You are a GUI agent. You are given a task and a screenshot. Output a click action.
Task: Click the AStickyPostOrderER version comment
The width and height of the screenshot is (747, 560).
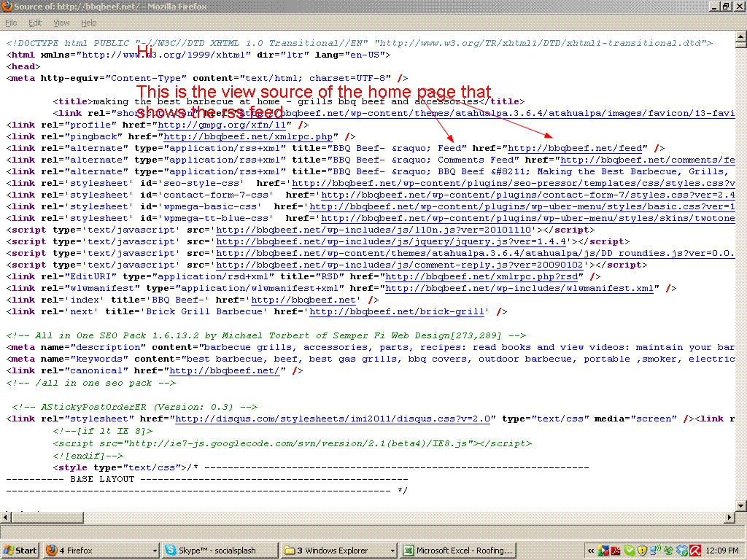click(134, 407)
